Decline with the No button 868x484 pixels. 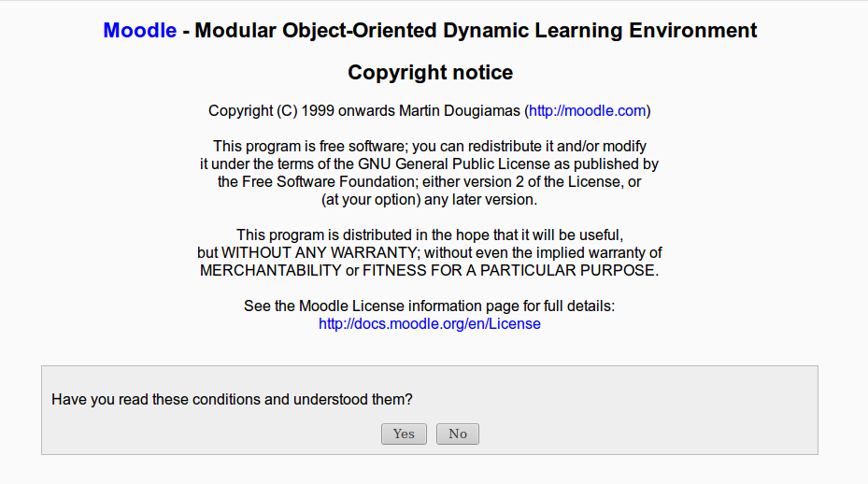(457, 434)
